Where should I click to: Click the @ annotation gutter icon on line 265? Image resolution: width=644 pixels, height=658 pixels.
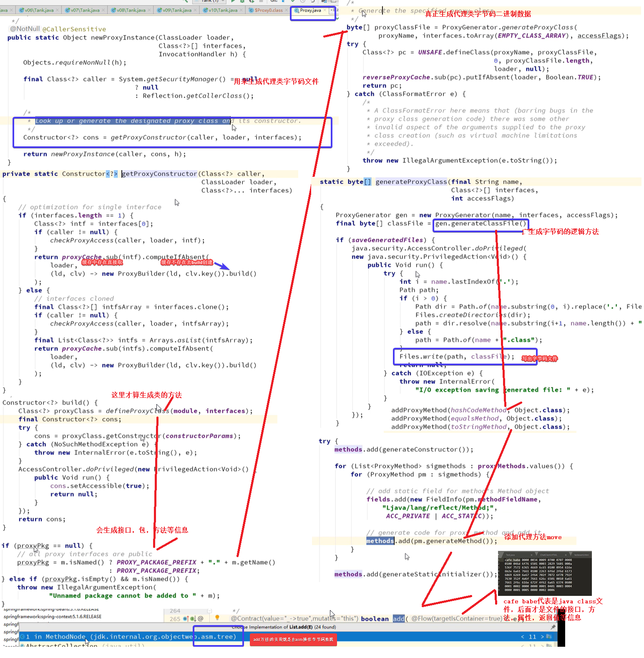tap(201, 618)
